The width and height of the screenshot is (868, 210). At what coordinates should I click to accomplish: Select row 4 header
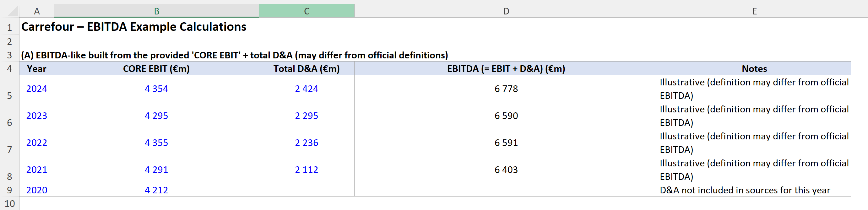[9, 68]
